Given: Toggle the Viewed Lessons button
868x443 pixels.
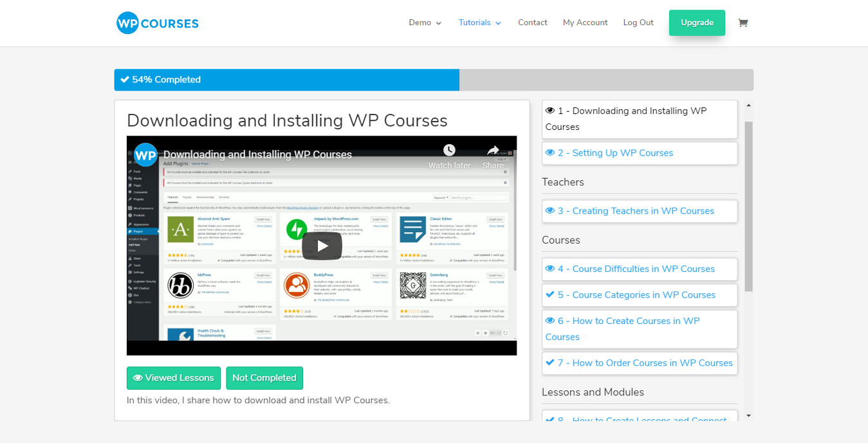Looking at the screenshot, I should pyautogui.click(x=174, y=378).
